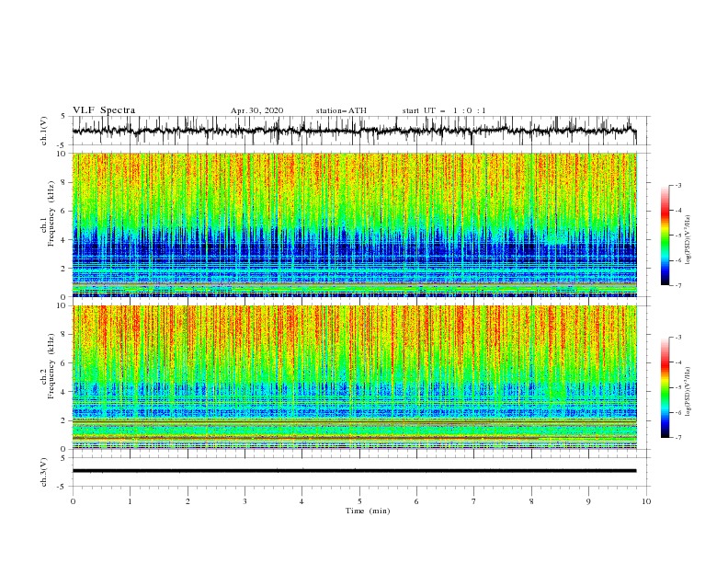Click the ch.1 voltage waveform trace
Screen dimensions: 728x563
(354, 131)
